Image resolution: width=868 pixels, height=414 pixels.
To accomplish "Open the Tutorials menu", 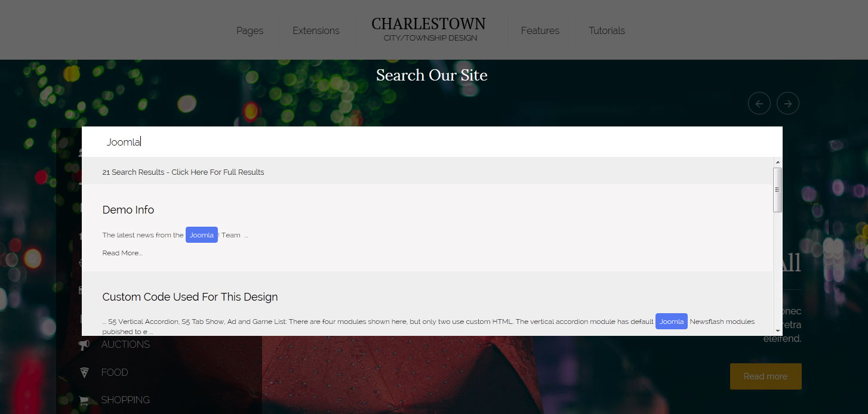I will (x=607, y=30).
